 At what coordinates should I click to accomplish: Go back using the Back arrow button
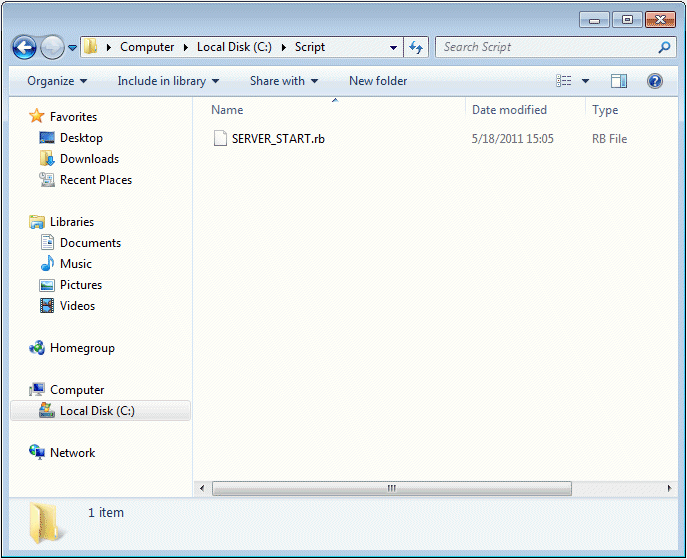24,47
